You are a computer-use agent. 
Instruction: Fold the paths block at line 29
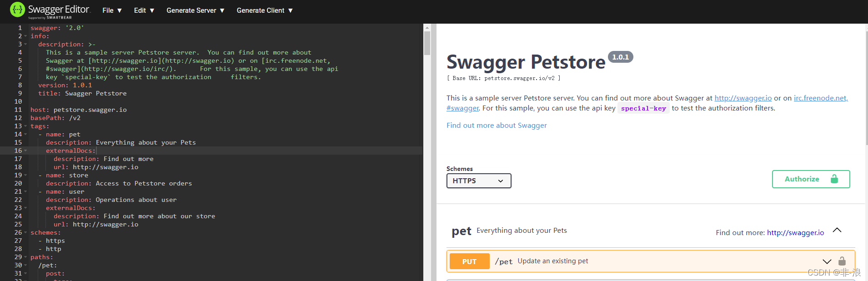coord(25,257)
